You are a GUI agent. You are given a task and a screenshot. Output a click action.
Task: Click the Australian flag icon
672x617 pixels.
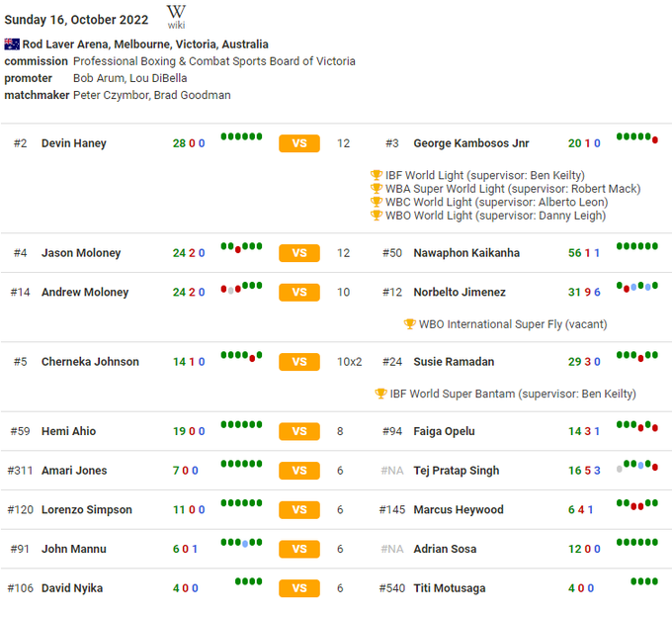click(12, 44)
